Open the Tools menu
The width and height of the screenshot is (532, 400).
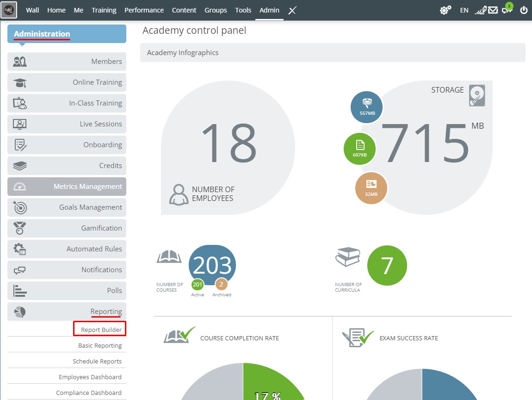coord(243,10)
